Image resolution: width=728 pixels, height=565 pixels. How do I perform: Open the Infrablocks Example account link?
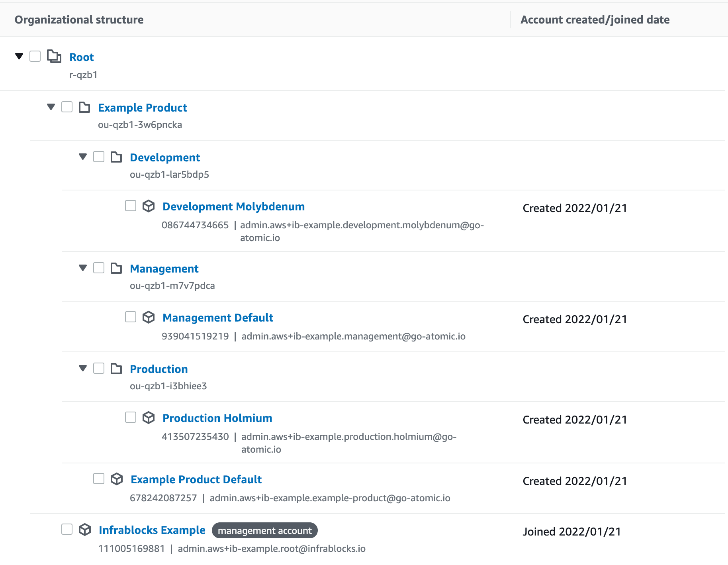click(152, 530)
